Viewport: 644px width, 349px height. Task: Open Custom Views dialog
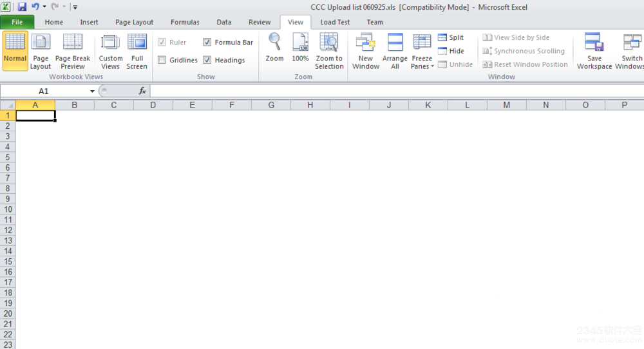111,51
